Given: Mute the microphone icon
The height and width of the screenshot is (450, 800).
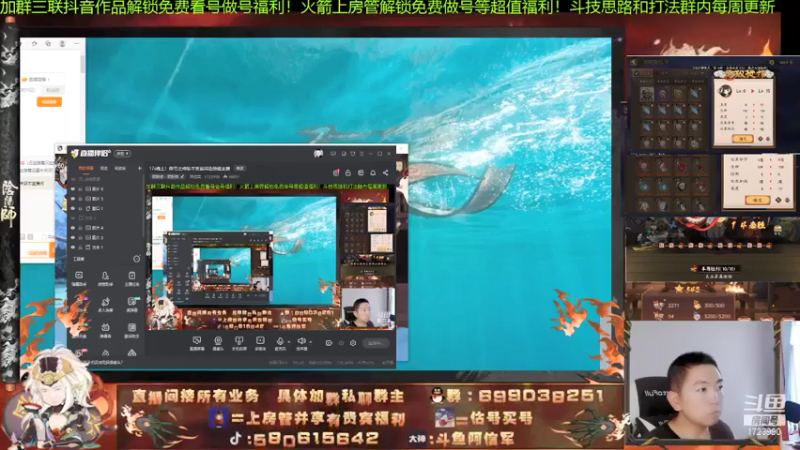Looking at the screenshot, I should 280,341.
